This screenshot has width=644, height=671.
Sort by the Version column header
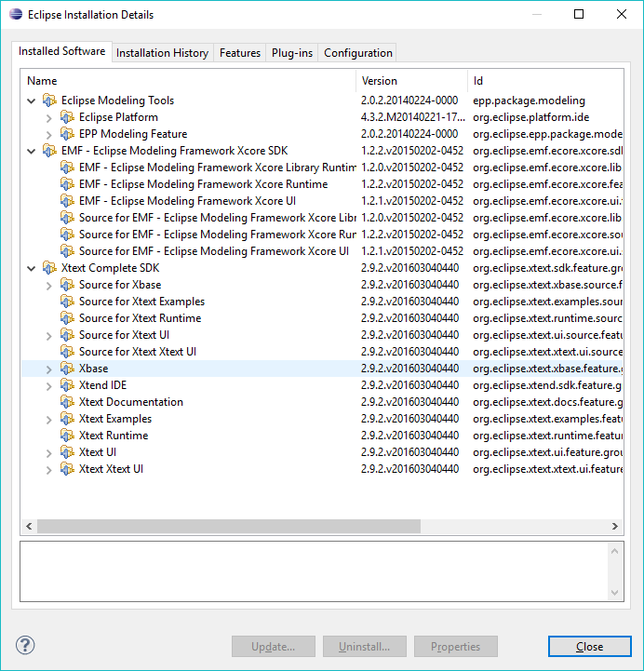[411, 81]
